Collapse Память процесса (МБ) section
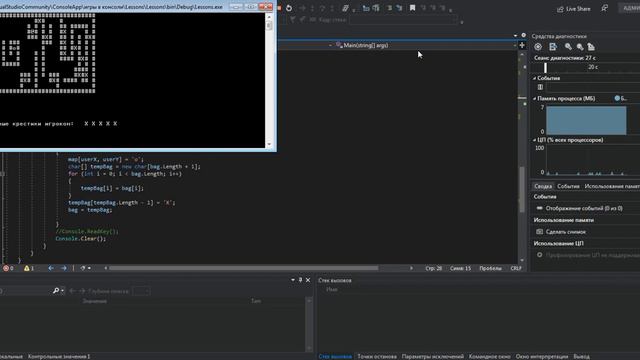This screenshot has width=640, height=360. pos(534,98)
